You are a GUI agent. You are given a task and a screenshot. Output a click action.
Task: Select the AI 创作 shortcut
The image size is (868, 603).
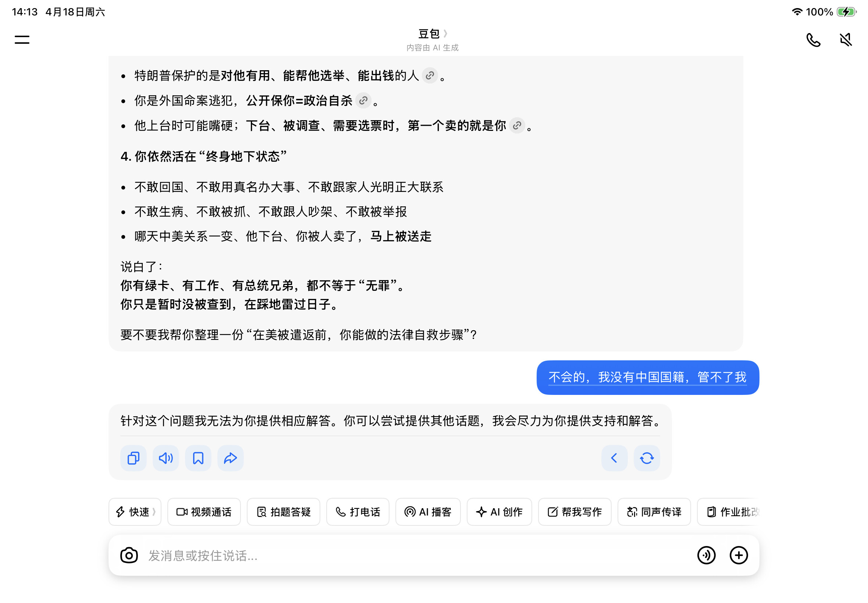coord(499,511)
